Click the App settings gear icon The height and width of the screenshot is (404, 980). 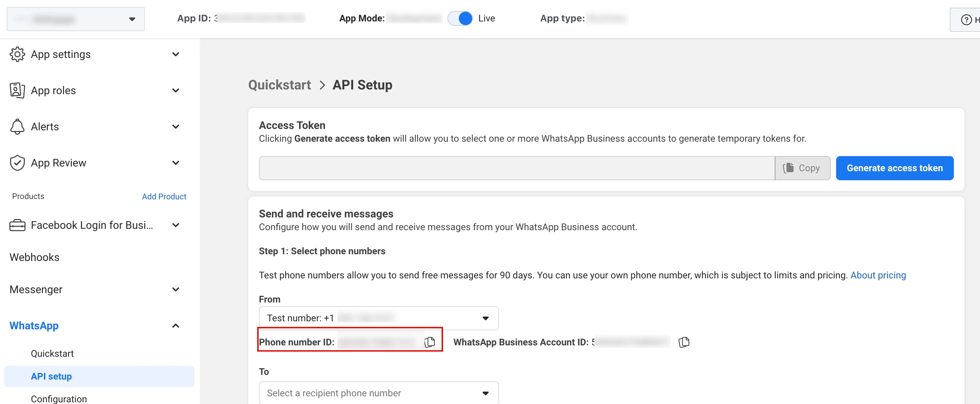(17, 54)
